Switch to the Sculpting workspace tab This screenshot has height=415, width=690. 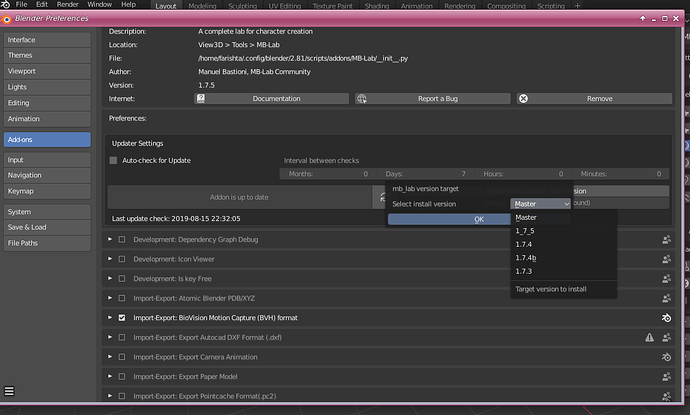tap(242, 6)
